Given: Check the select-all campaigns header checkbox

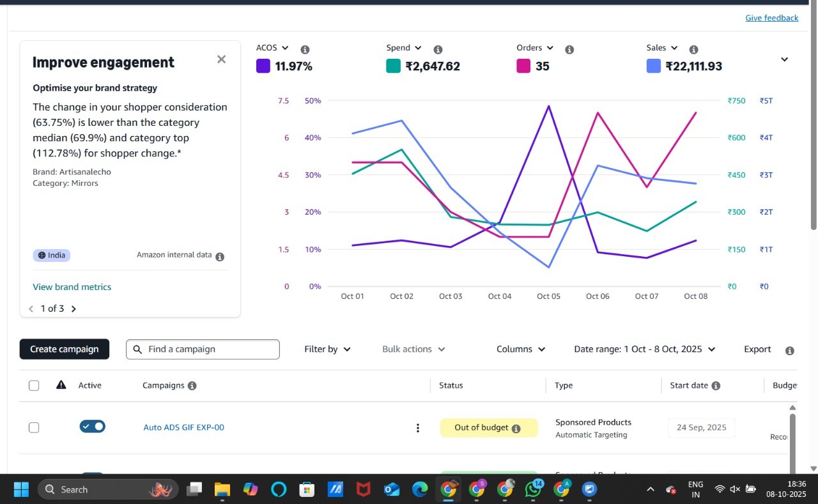Looking at the screenshot, I should (x=34, y=385).
